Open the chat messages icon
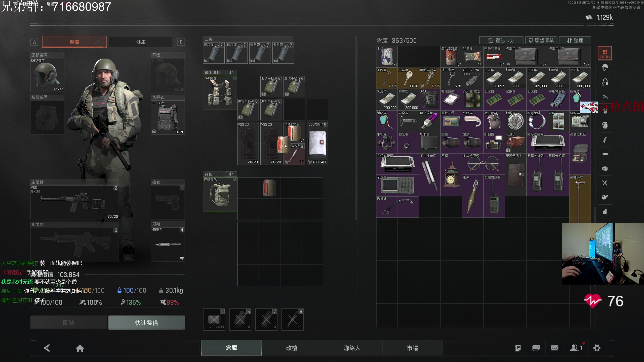Screen dimensions: 644x362 point(536,348)
